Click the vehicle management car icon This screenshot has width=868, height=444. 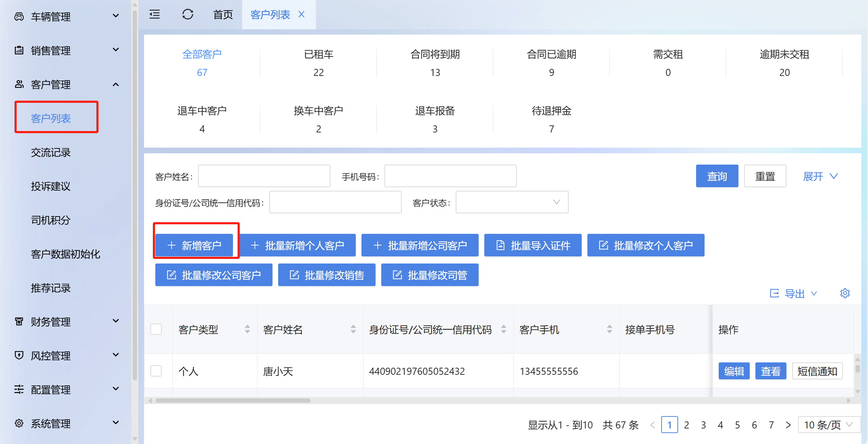19,17
